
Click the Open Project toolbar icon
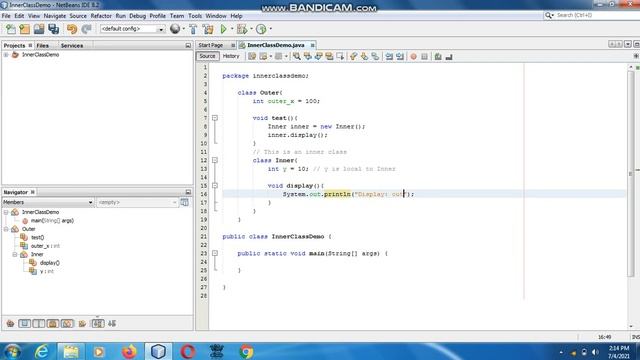39,29
